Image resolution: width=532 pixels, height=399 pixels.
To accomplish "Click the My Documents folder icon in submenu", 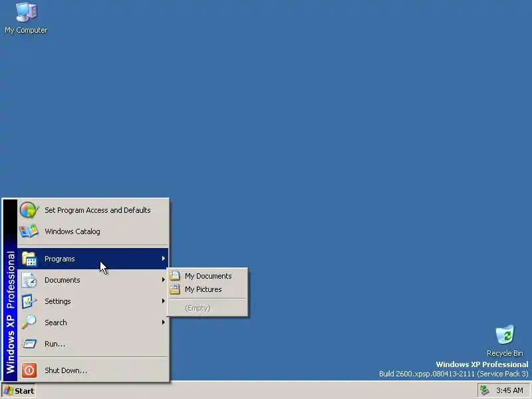I will (175, 275).
